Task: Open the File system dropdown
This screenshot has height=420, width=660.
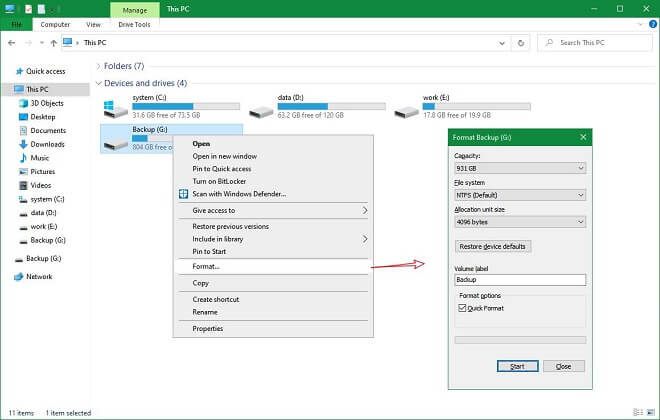Action: 520,195
